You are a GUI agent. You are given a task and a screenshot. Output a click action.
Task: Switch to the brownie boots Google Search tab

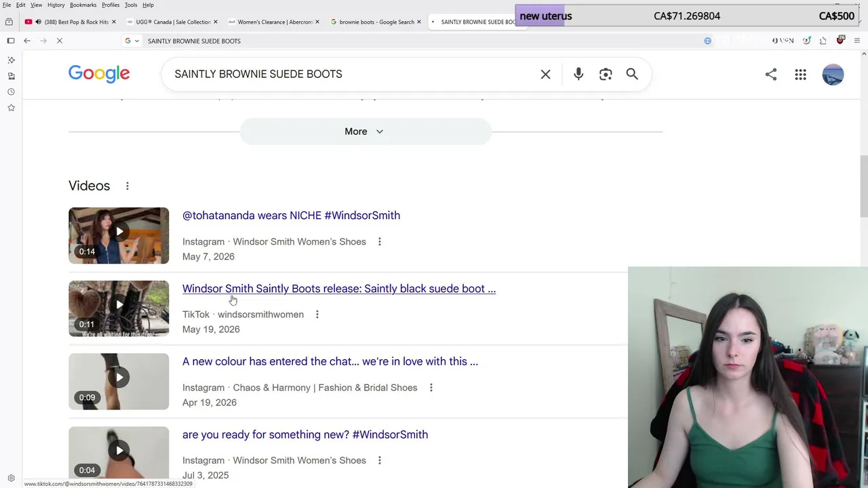pyautogui.click(x=376, y=22)
